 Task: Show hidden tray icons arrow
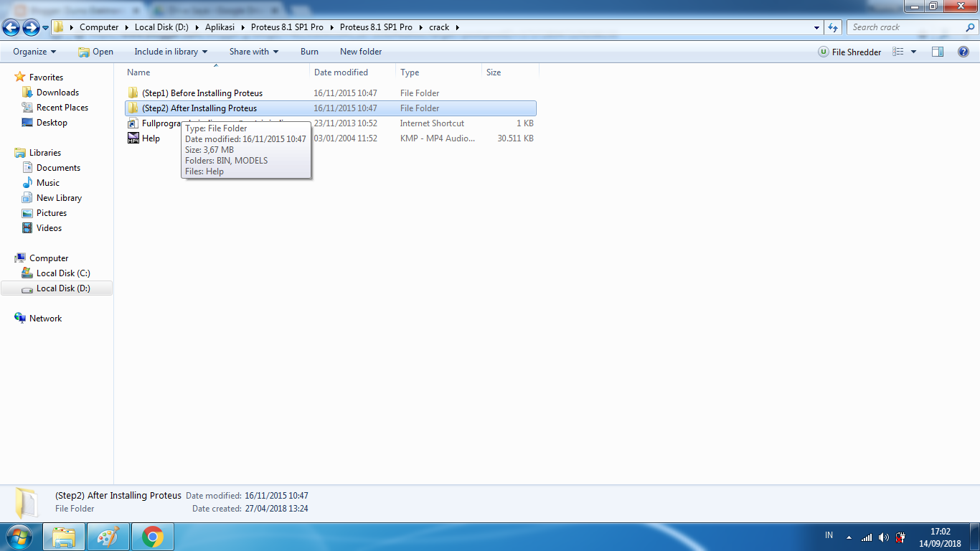click(x=849, y=537)
